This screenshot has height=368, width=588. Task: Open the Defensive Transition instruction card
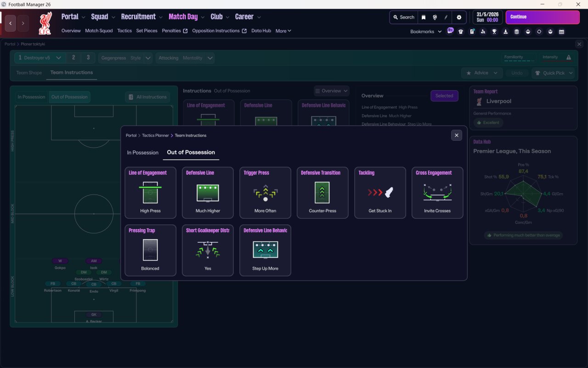point(322,192)
